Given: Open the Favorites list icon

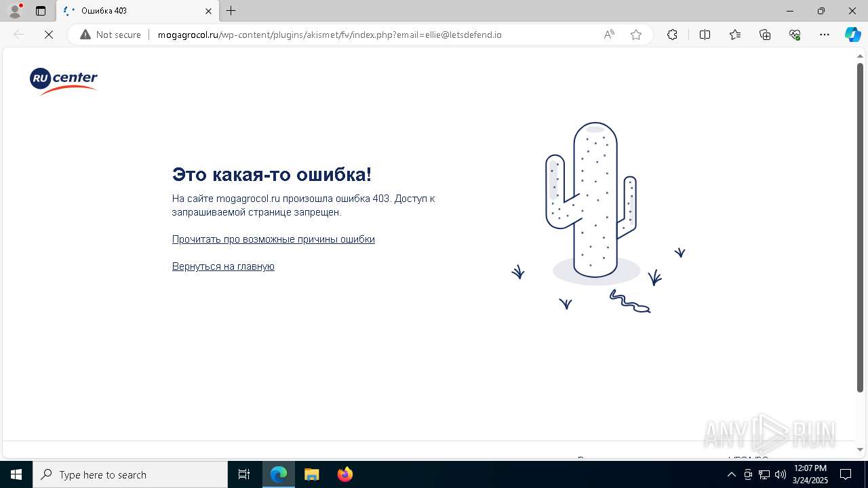Looking at the screenshot, I should pos(735,35).
